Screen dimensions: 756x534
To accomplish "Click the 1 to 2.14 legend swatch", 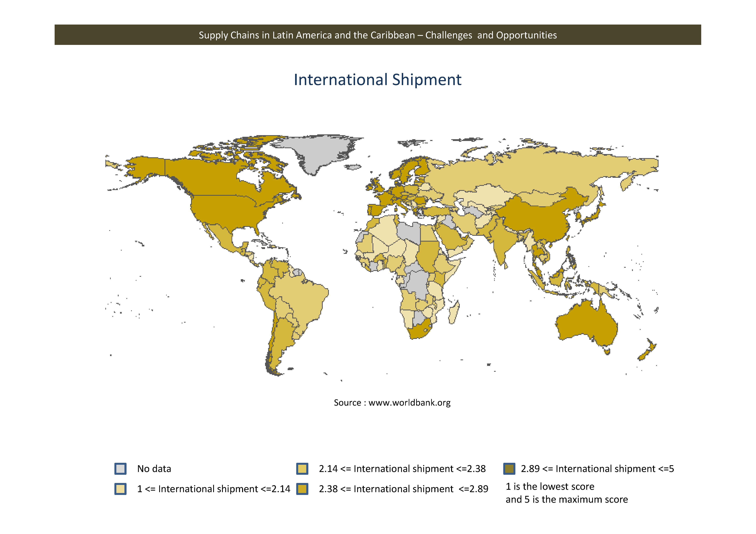I will point(121,489).
